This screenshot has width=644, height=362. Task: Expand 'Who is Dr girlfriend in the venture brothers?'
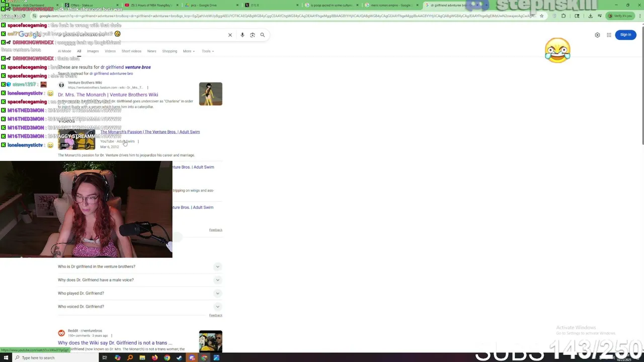(140, 266)
